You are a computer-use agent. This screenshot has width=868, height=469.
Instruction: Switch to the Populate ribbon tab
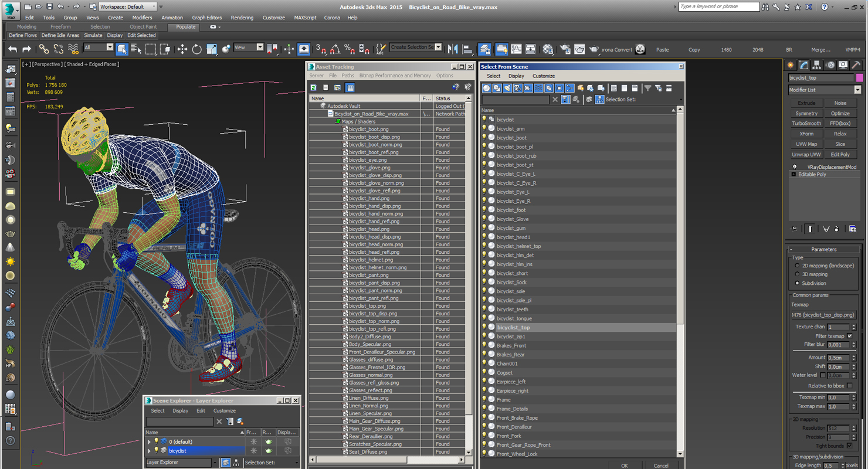tap(186, 27)
